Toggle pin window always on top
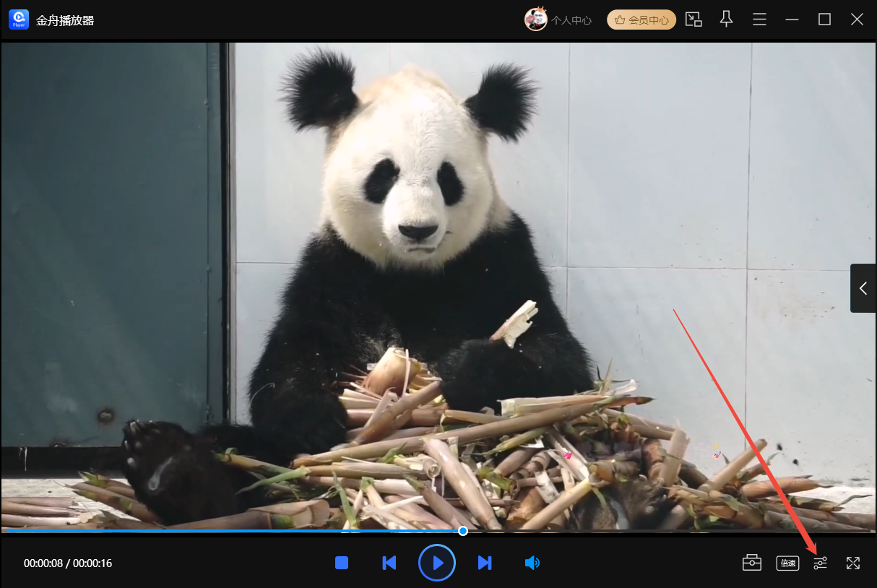Viewport: 877px width, 588px height. [x=727, y=20]
